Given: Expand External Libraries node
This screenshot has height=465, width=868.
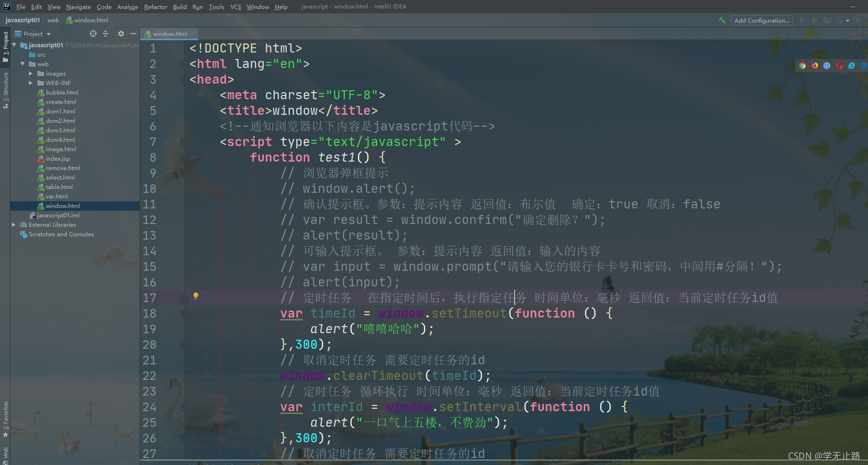Looking at the screenshot, I should 14,224.
